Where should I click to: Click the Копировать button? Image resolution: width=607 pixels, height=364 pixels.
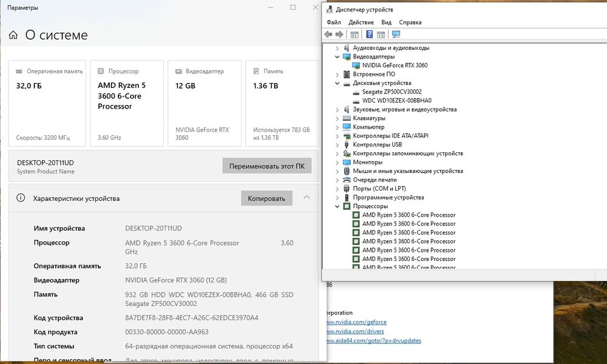(x=266, y=198)
